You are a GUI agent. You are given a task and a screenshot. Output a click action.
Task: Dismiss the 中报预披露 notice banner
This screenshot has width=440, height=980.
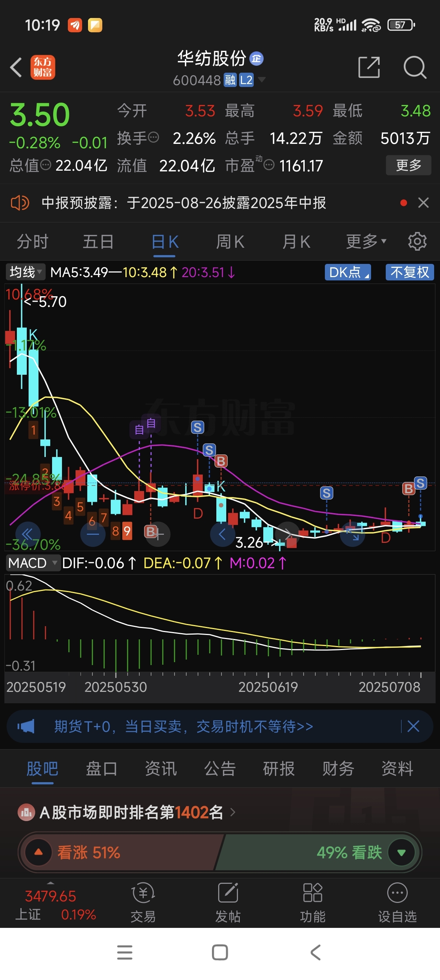pos(423,203)
